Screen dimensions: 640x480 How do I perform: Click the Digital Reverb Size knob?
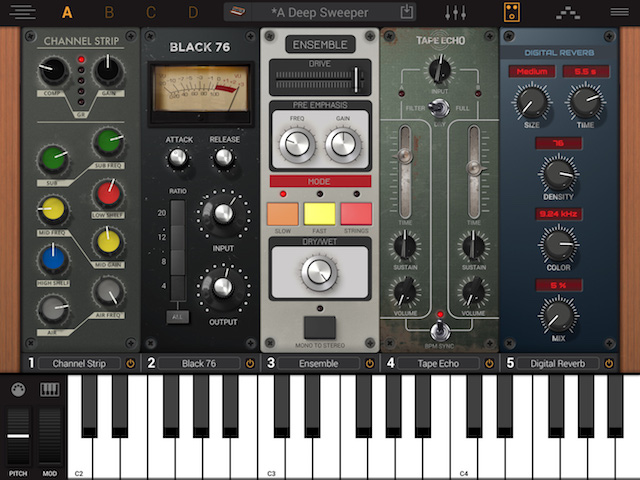tap(531, 102)
